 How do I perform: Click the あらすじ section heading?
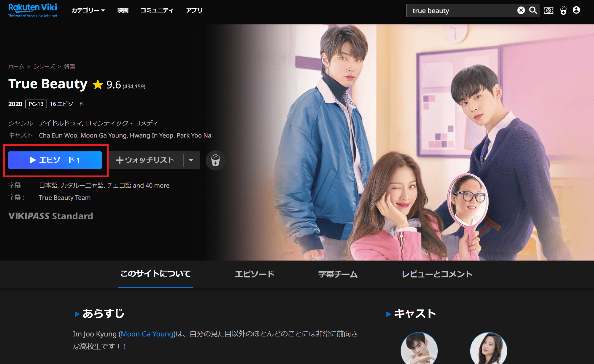103,314
